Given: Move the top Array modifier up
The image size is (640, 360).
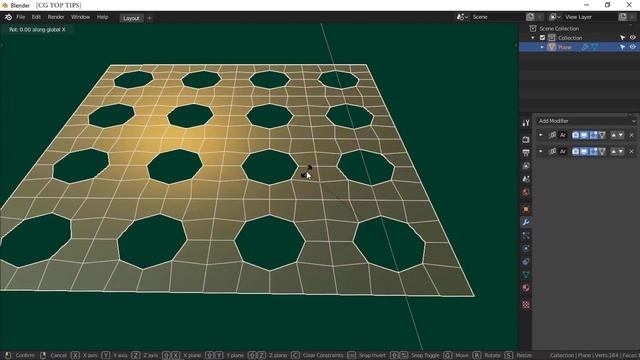Looking at the screenshot, I should [x=613, y=135].
